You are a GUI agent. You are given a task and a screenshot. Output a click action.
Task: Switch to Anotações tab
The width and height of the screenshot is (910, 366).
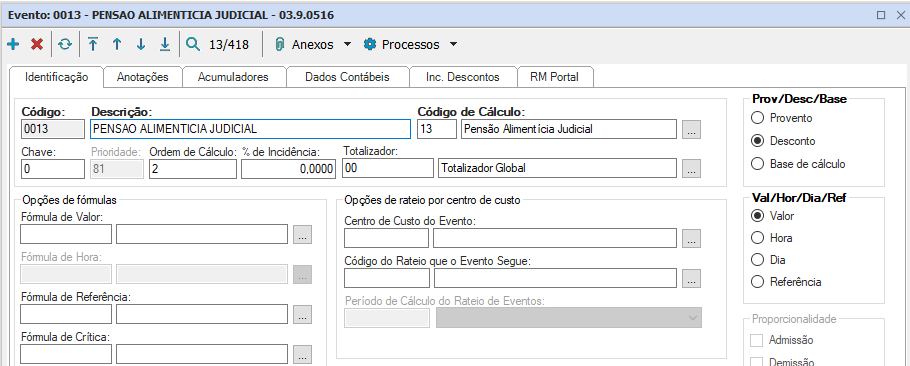click(143, 77)
